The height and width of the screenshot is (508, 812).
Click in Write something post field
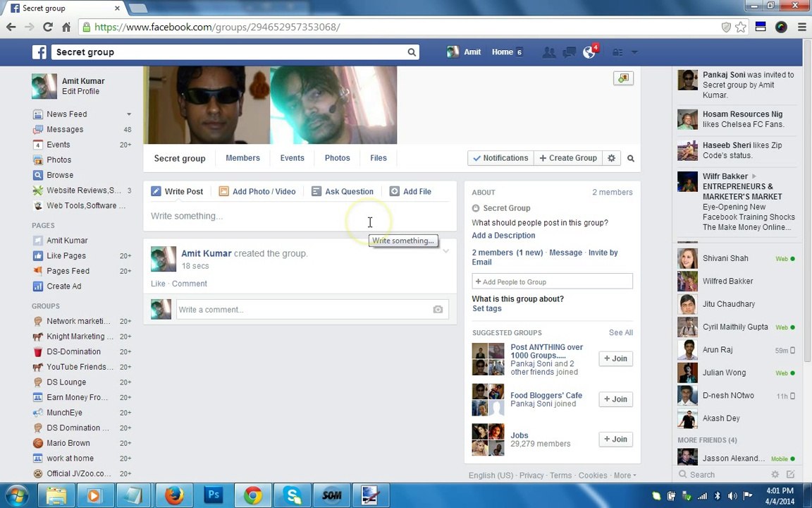(x=300, y=216)
